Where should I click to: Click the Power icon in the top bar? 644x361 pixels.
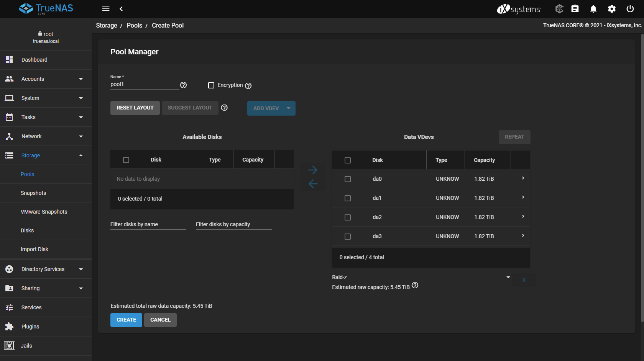point(630,9)
